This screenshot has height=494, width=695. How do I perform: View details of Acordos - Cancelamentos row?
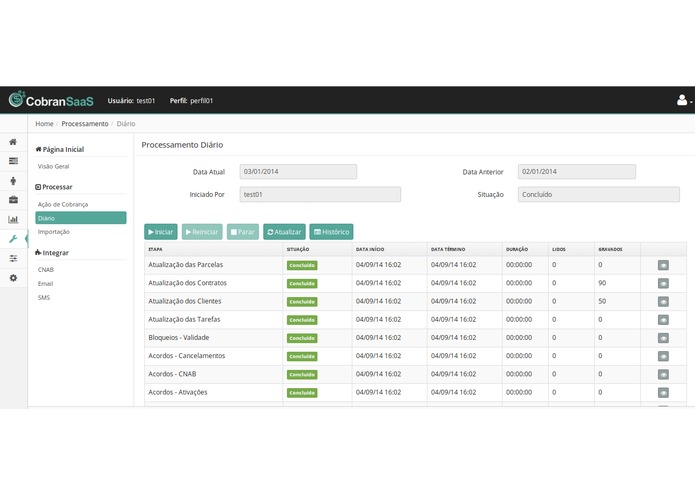(663, 356)
